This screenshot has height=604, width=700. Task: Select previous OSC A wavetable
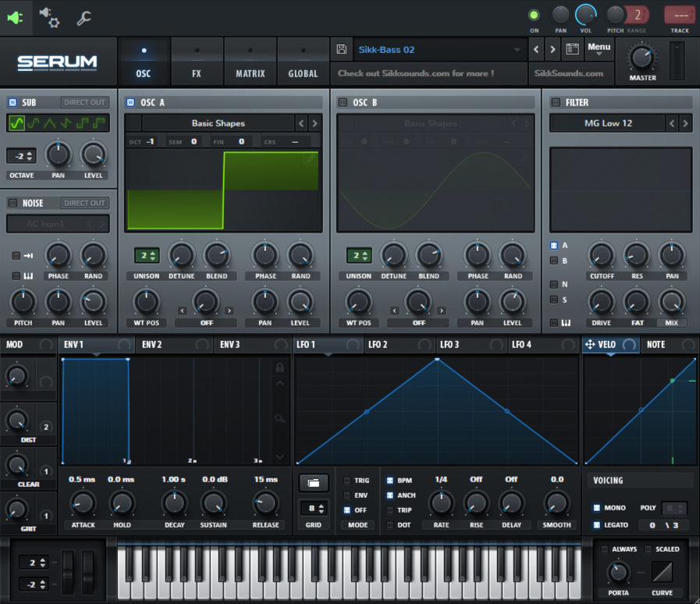(301, 123)
